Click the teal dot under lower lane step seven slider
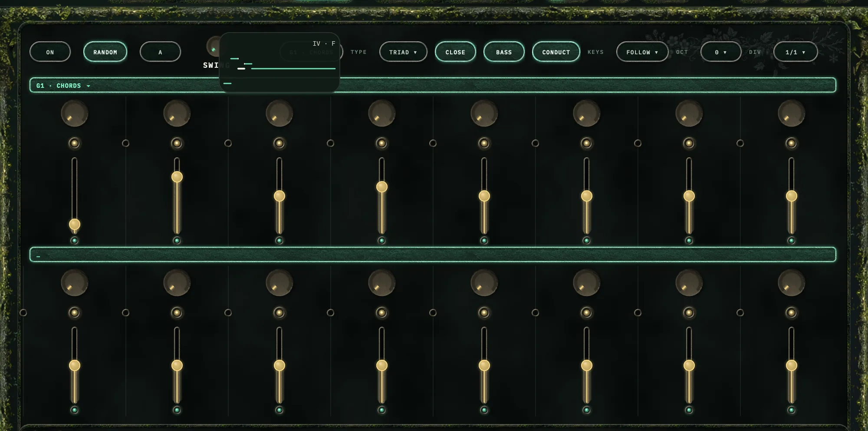The width and height of the screenshot is (868, 431). coord(689,410)
